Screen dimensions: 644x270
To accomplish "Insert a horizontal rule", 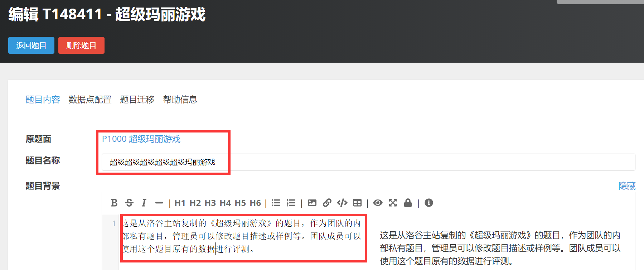I will click(x=159, y=203).
